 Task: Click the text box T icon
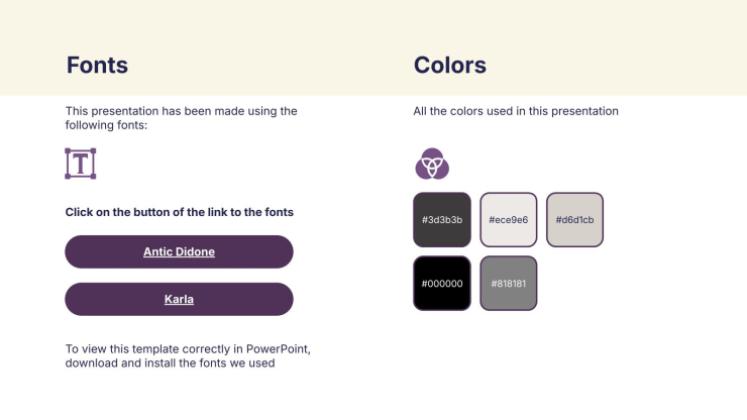(81, 164)
